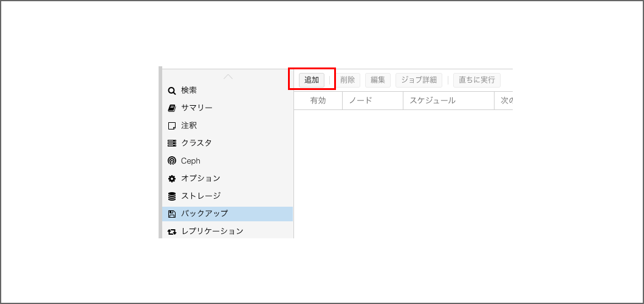This screenshot has height=304, width=644.
Task: Open the Ceph menu item
Action: 191,161
